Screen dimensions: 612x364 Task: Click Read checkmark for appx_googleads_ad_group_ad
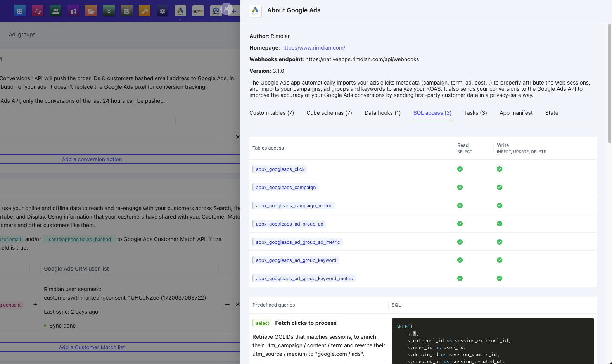tap(460, 224)
